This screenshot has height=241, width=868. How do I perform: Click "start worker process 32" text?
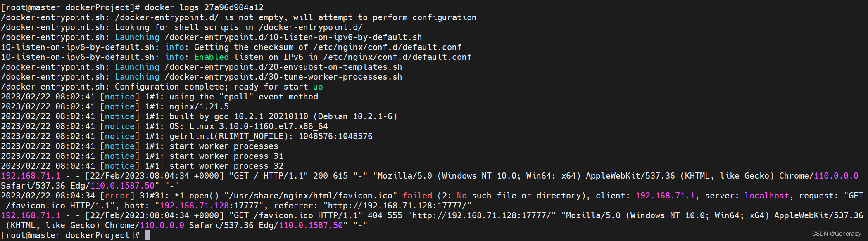(x=226, y=166)
